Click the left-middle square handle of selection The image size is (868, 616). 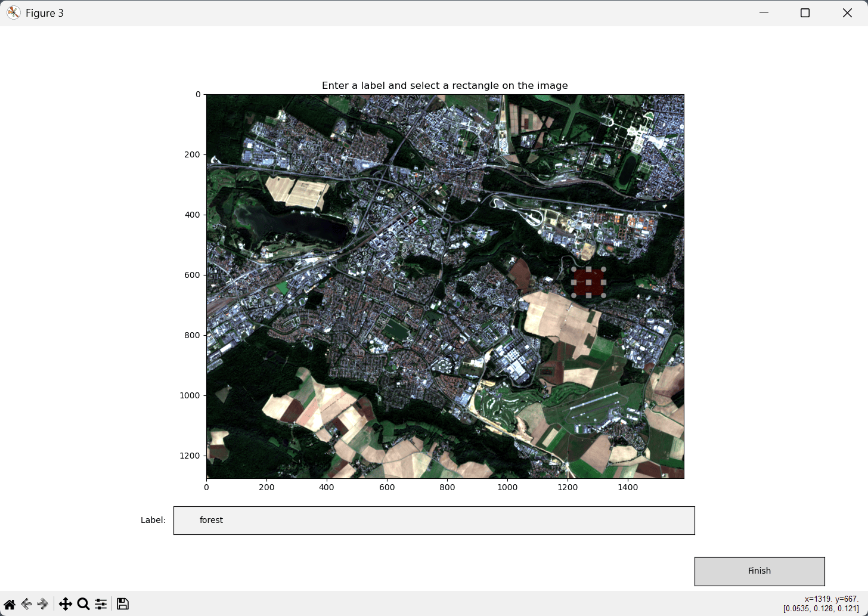pyautogui.click(x=574, y=283)
